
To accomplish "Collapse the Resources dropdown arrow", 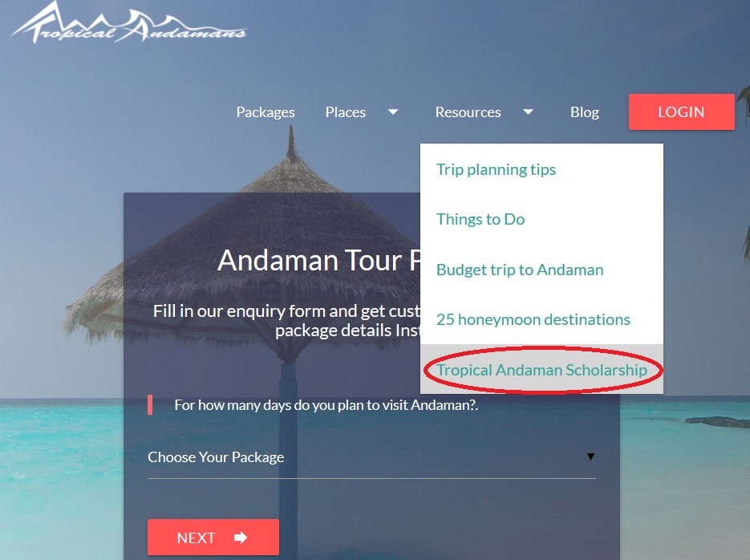I will (x=528, y=112).
